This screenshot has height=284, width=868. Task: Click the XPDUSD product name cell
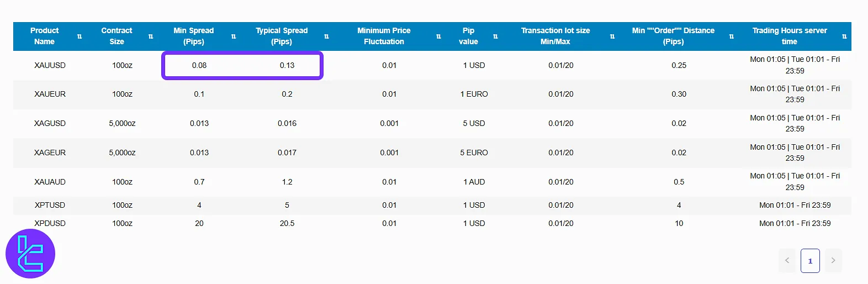point(50,223)
